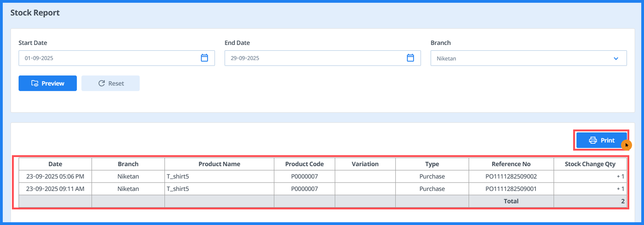
Task: Select reference number PO1111282509002
Action: [x=511, y=177]
